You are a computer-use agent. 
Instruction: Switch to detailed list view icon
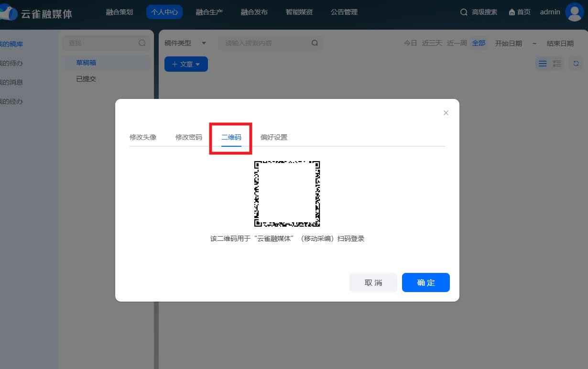[x=557, y=64]
